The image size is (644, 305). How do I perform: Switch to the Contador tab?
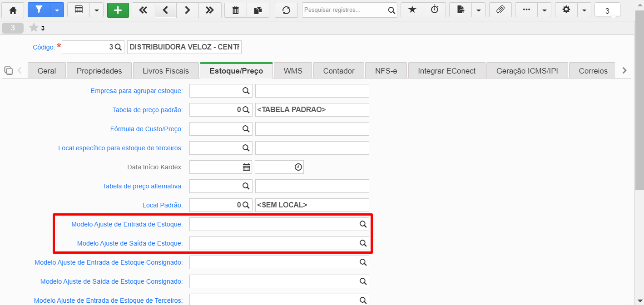click(x=339, y=71)
